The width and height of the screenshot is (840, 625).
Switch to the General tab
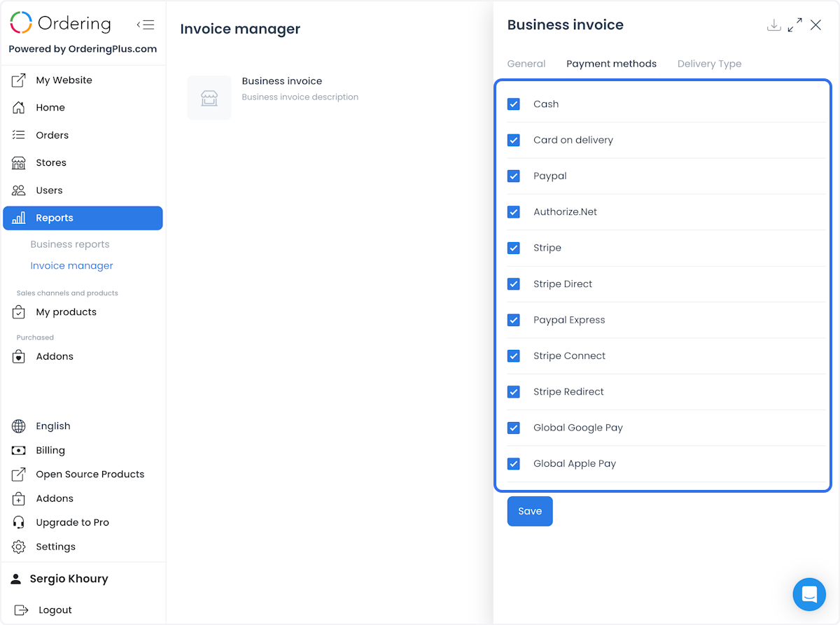point(526,64)
